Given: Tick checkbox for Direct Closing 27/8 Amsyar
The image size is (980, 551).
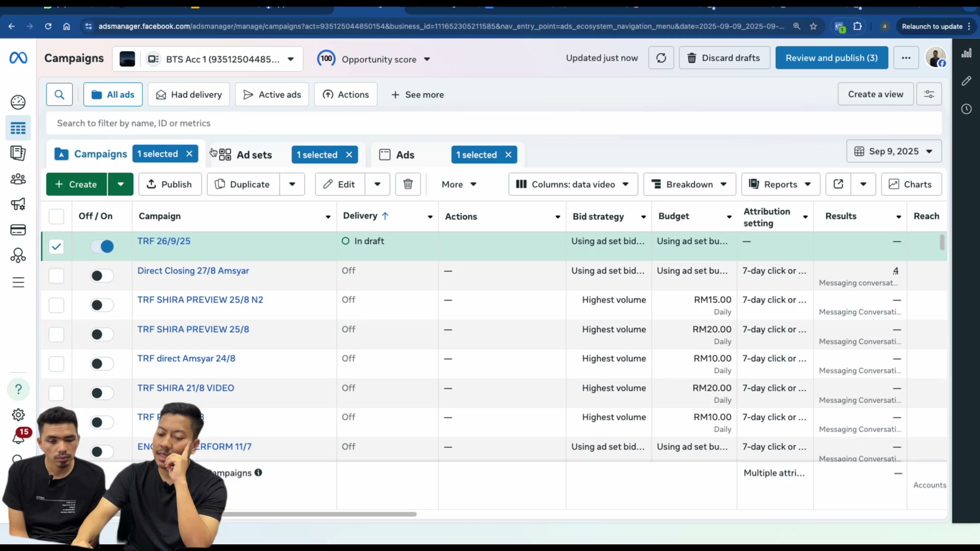Looking at the screenshot, I should [56, 276].
